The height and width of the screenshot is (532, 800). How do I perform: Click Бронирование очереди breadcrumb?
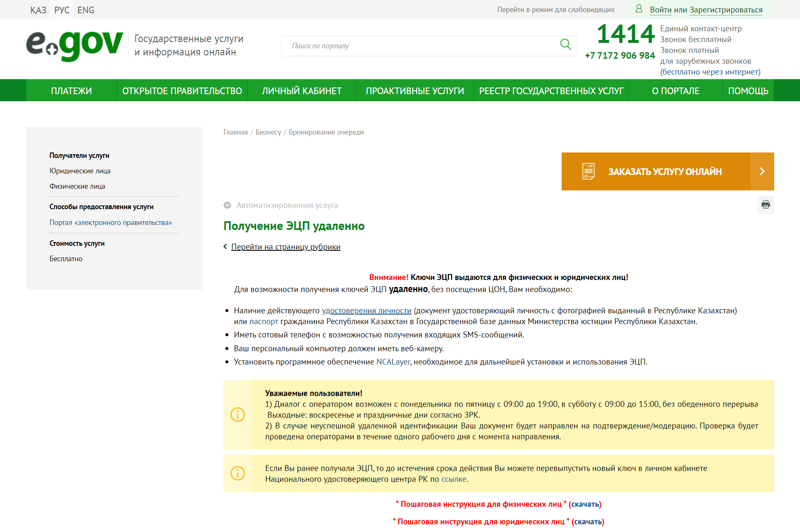(326, 132)
